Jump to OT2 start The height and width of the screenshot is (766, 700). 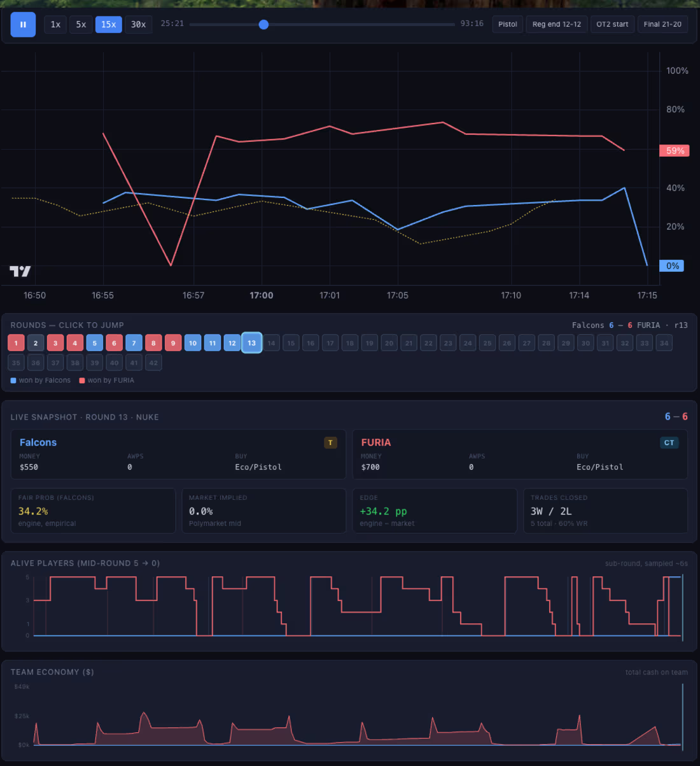click(612, 24)
